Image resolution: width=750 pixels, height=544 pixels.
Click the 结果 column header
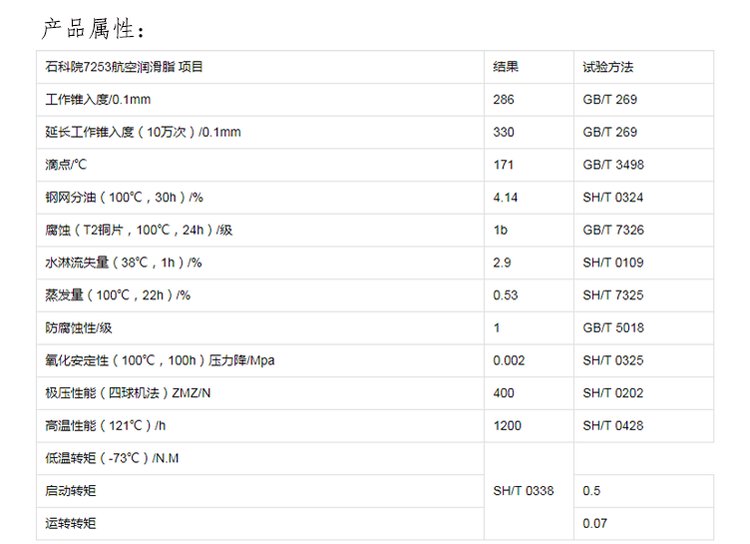point(506,67)
